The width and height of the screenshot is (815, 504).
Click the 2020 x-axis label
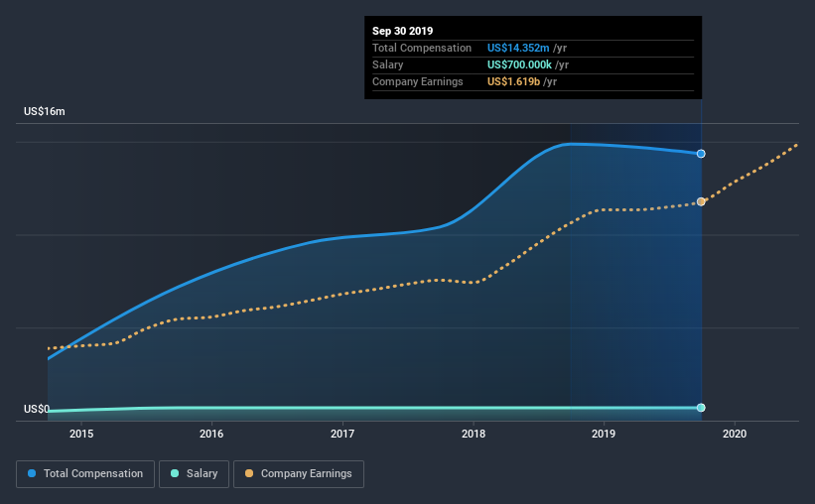[x=735, y=434]
